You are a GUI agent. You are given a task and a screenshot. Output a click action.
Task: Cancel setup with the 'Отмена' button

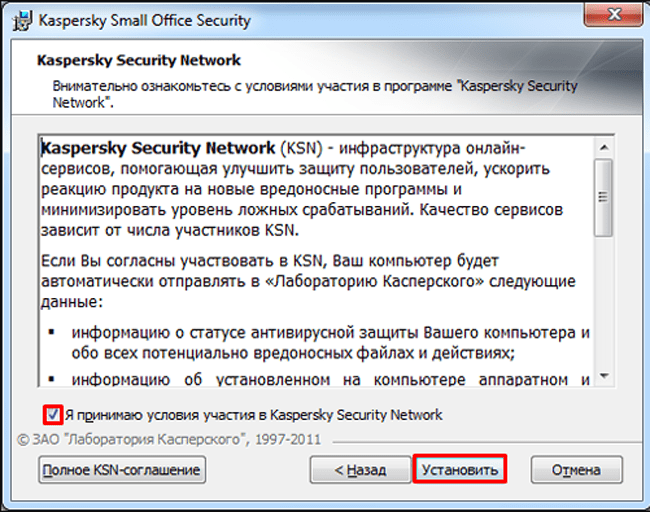(576, 469)
